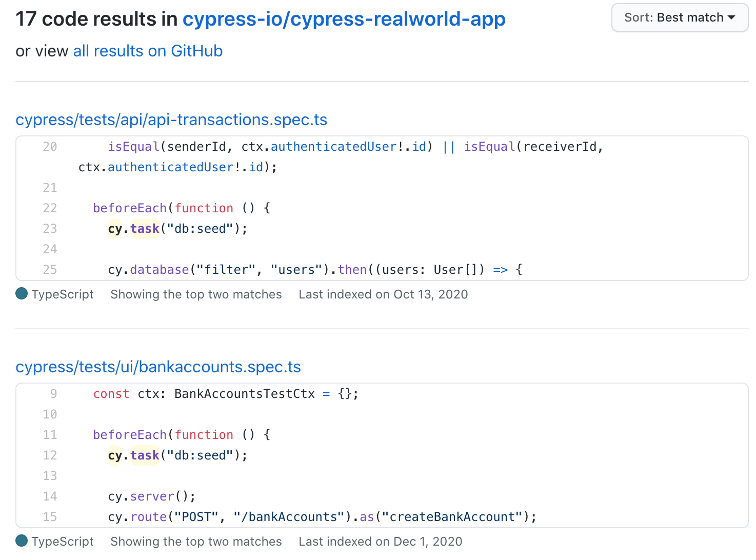Click the '17 code results in' heading text

point(96,19)
